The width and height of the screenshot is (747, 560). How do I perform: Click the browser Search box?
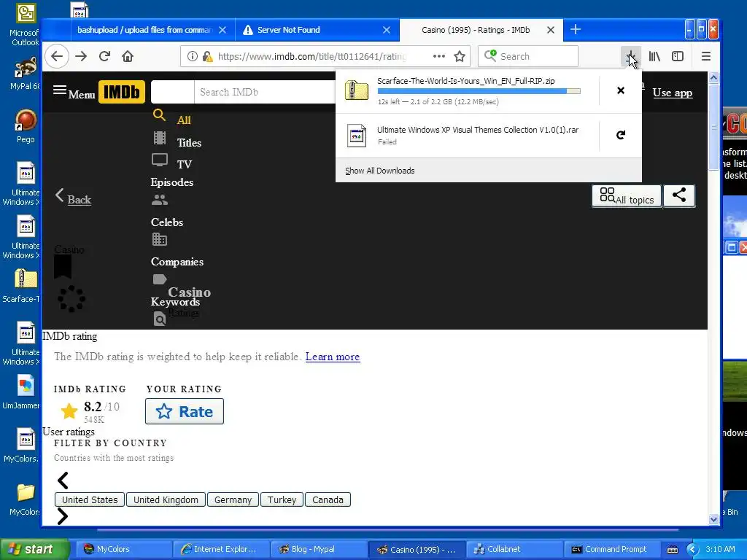[x=528, y=56]
